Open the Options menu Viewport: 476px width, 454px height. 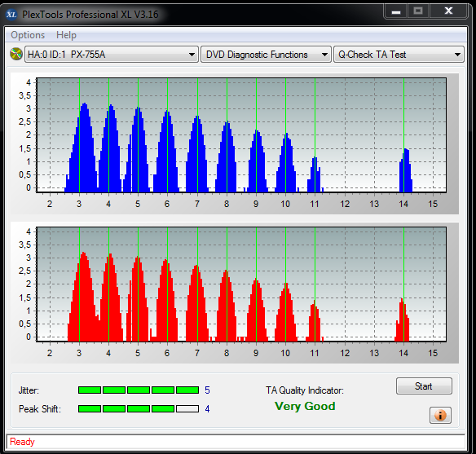click(x=28, y=35)
